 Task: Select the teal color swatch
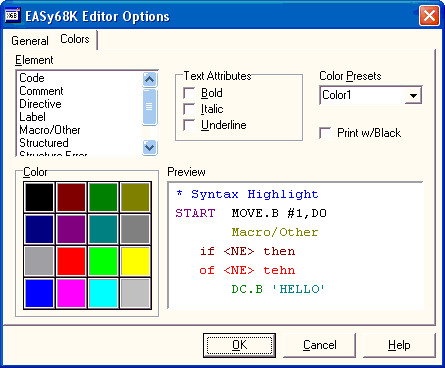(x=103, y=229)
